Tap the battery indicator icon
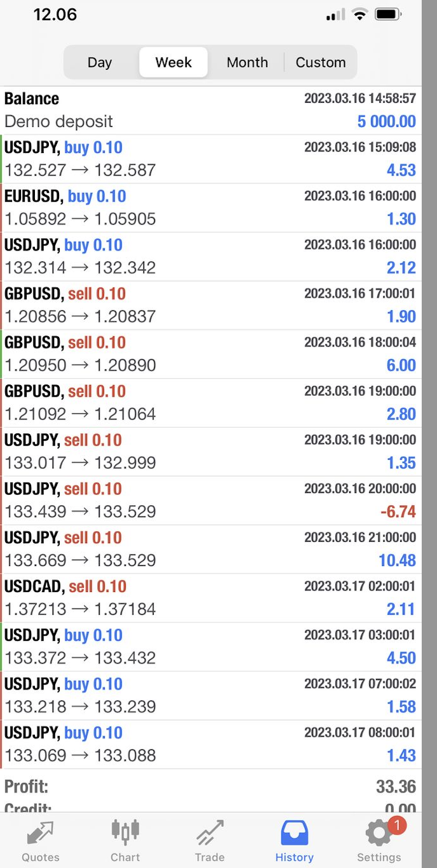Viewport: 437px width, 868px height. 387,14
